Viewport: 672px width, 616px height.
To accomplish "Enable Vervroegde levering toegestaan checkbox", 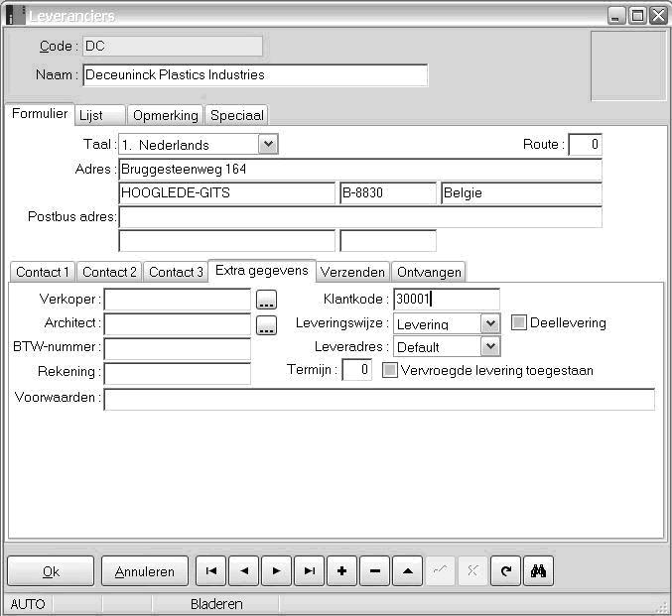I will pyautogui.click(x=389, y=370).
